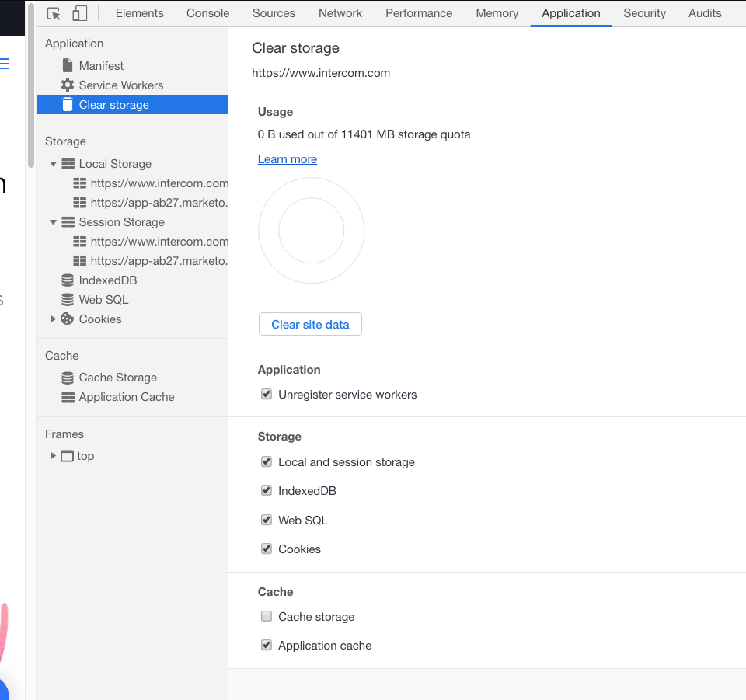Select the Service Workers gear icon
The width and height of the screenshot is (746, 700).
[x=68, y=85]
